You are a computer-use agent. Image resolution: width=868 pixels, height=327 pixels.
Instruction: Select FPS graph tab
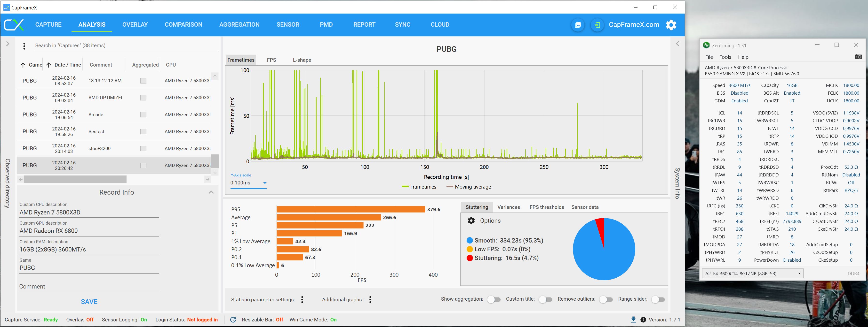(x=271, y=60)
